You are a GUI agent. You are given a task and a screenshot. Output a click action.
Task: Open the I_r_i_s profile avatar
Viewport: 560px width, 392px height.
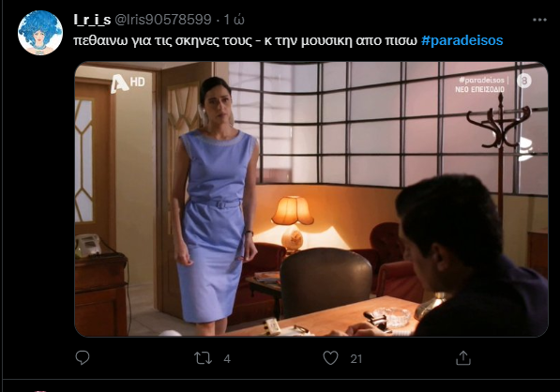coord(40,33)
